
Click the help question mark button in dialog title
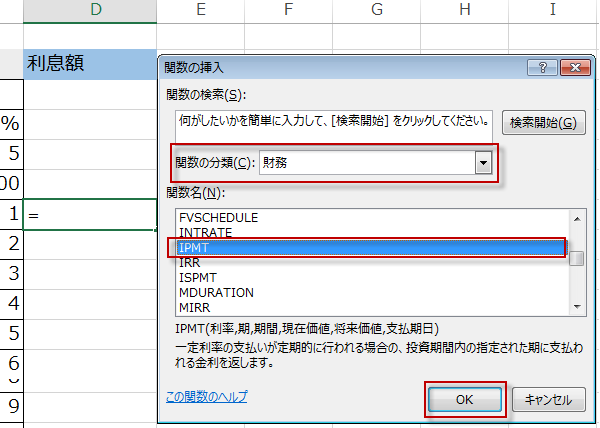[542, 68]
